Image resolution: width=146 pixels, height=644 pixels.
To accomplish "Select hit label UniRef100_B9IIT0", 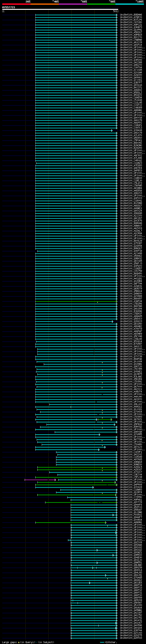I will coord(131,37).
